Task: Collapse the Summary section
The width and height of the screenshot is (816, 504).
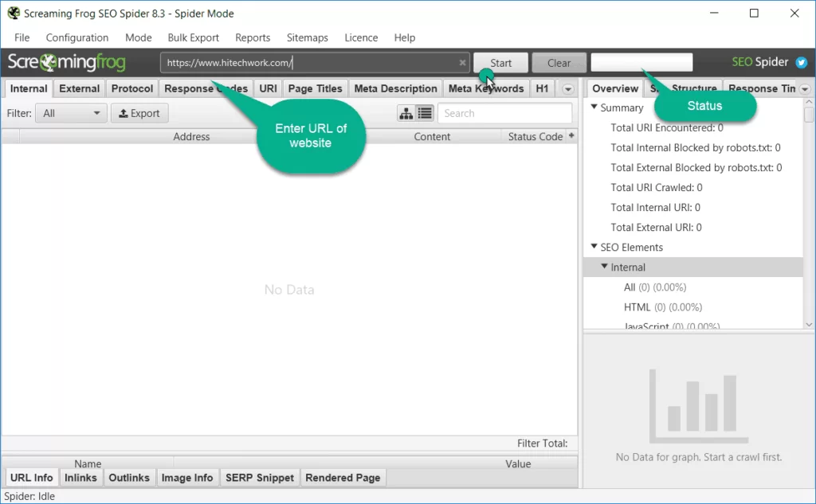Action: pos(594,107)
